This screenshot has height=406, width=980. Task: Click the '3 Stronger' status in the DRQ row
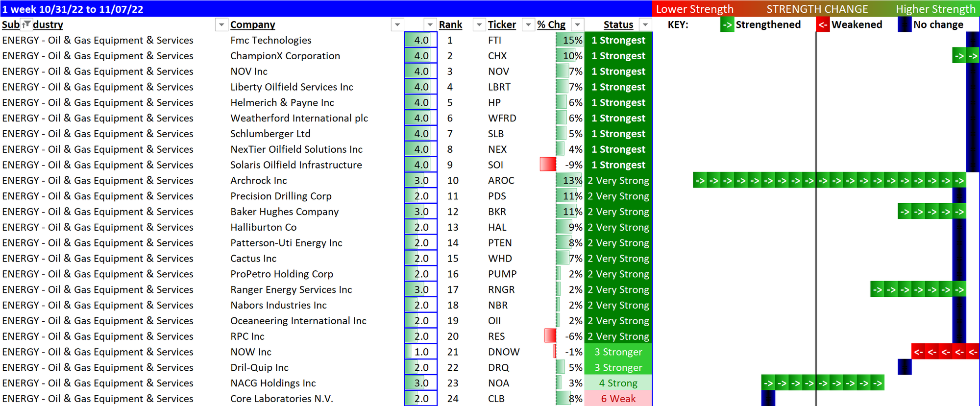(x=618, y=367)
